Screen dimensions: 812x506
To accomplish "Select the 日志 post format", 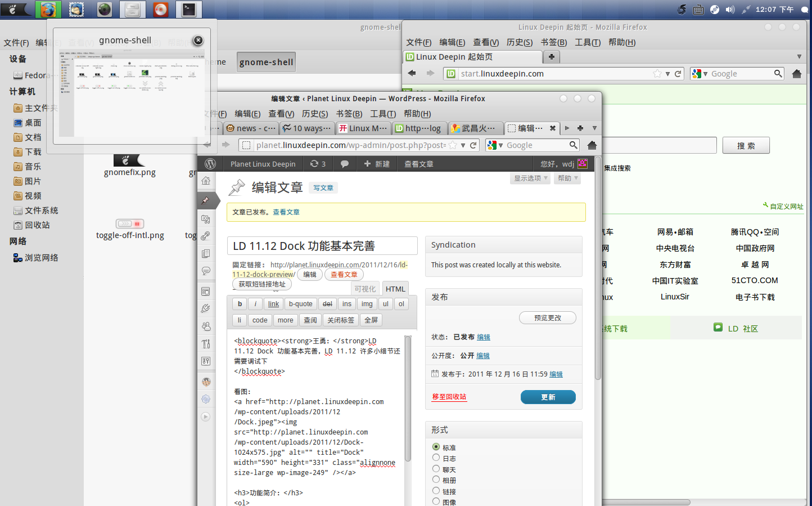I will [436, 458].
